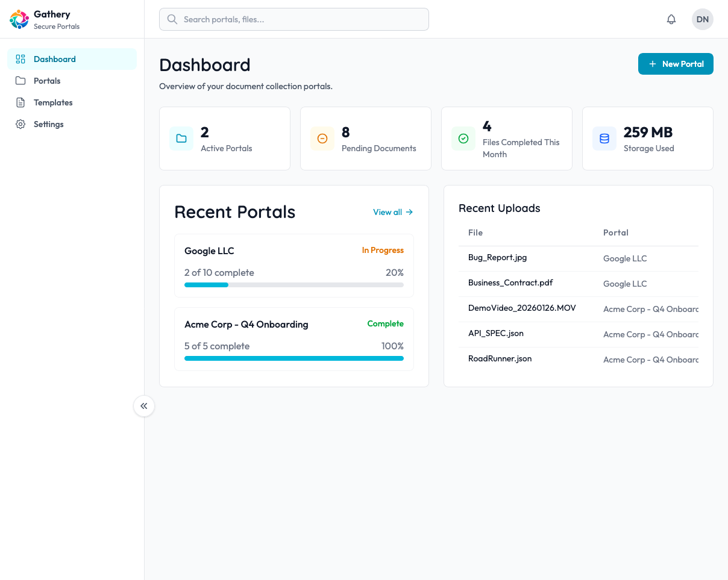
Task: Click the Files Completed checkmark icon
Action: (x=463, y=139)
